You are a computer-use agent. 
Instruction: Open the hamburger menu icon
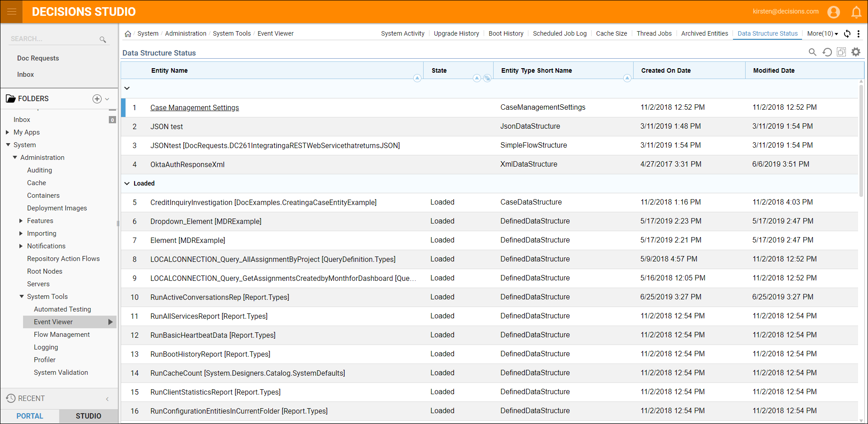click(x=12, y=12)
